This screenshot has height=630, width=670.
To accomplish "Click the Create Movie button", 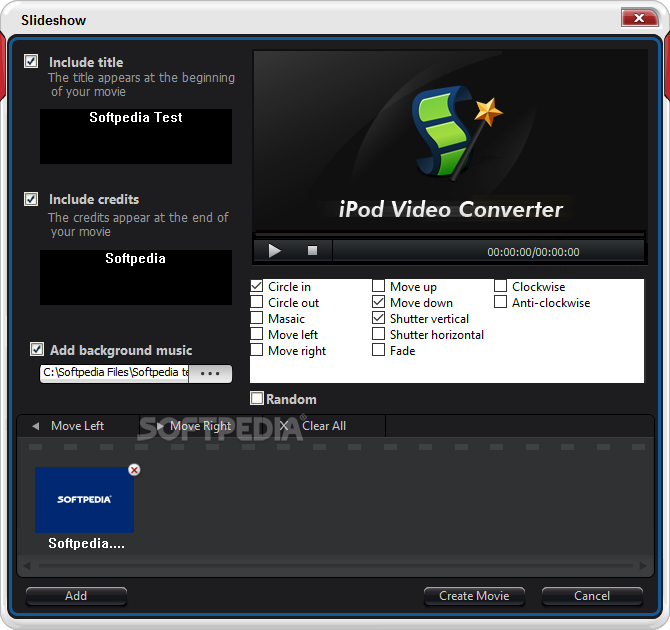I will pyautogui.click(x=474, y=596).
